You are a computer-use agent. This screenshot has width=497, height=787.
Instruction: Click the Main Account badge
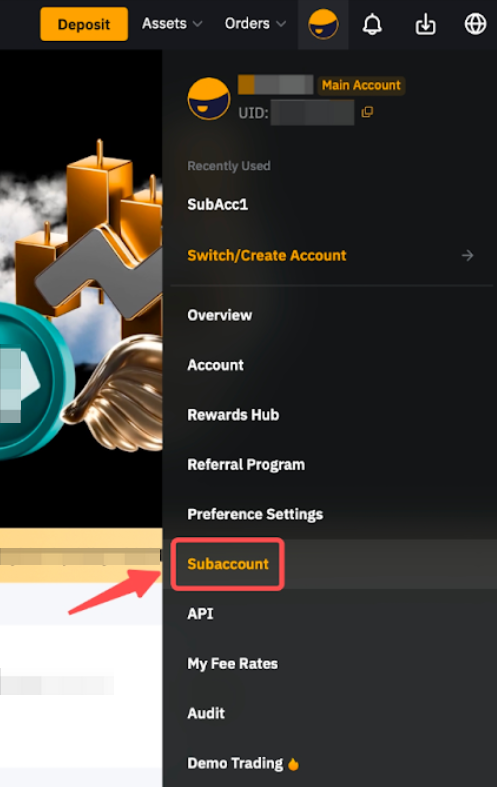tap(361, 85)
